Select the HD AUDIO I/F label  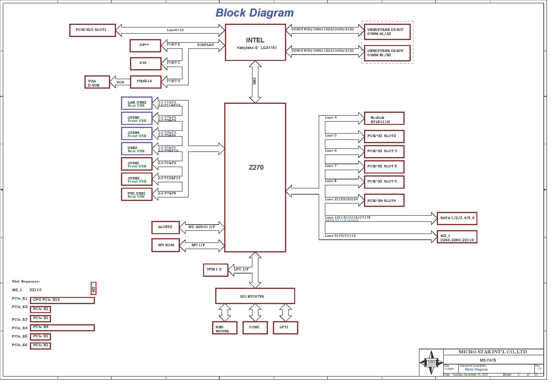[x=202, y=227]
